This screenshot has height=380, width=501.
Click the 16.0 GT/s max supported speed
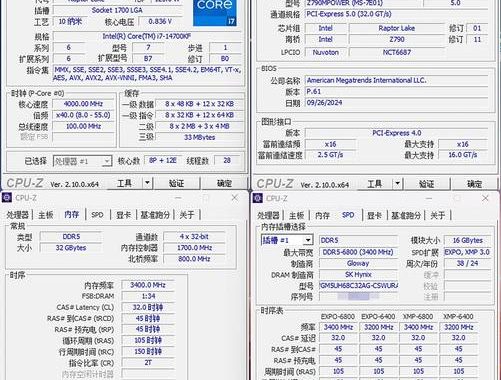tap(463, 155)
